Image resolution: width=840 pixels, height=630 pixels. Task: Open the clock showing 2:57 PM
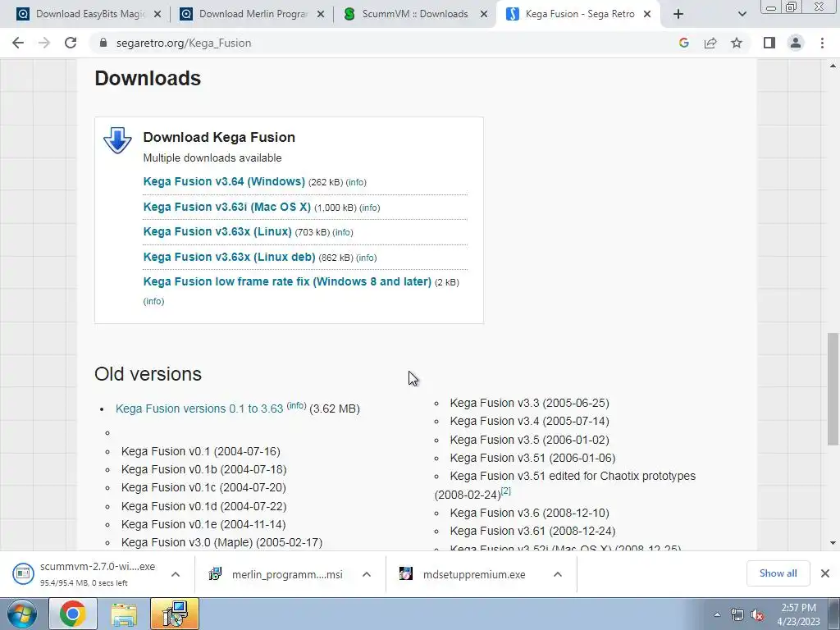click(x=798, y=614)
